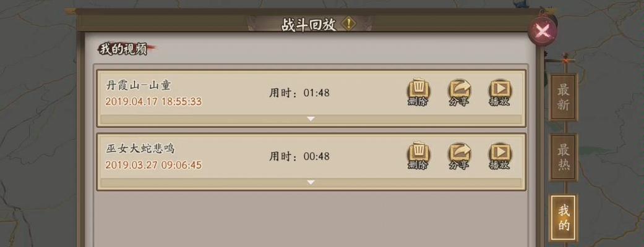Play the 丹霞山-山童 battle replay
644x247 pixels.
pyautogui.click(x=499, y=93)
